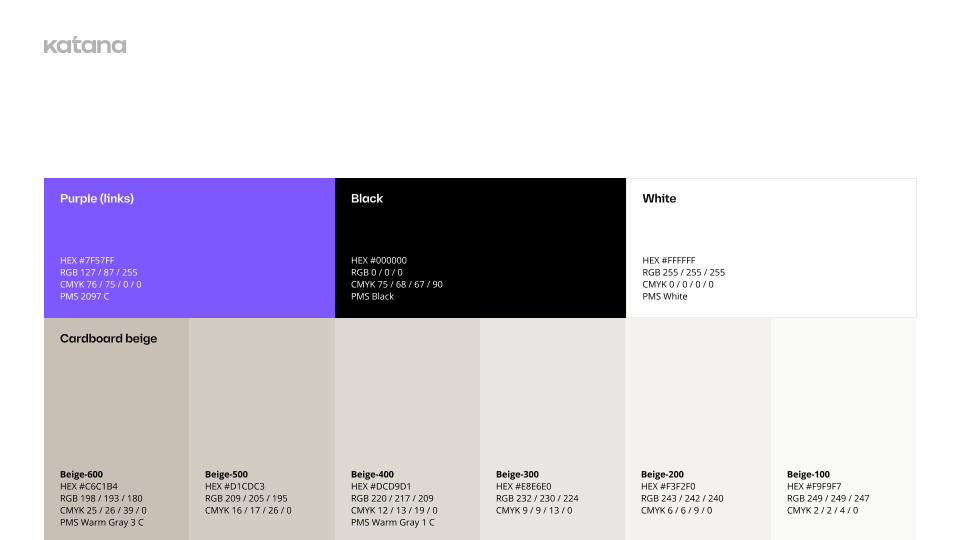The width and height of the screenshot is (960, 540).
Task: Click the White swatch title
Action: tap(659, 199)
